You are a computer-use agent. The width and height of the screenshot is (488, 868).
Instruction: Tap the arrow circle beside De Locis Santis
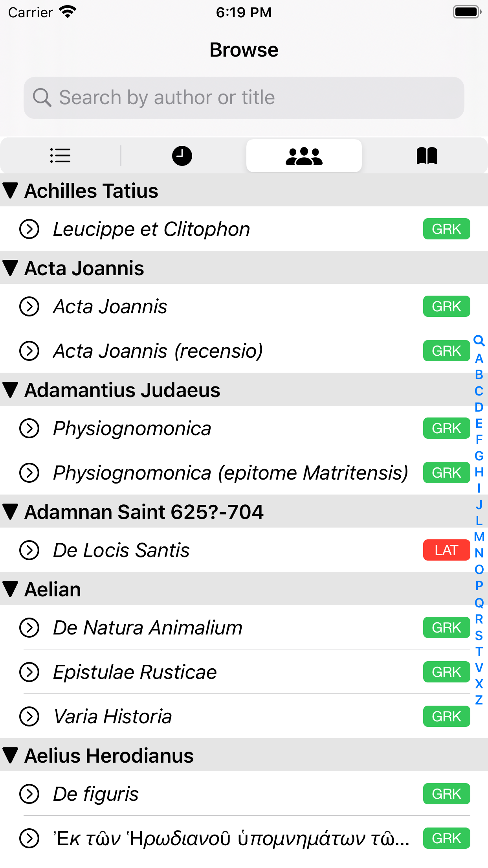[x=29, y=550]
